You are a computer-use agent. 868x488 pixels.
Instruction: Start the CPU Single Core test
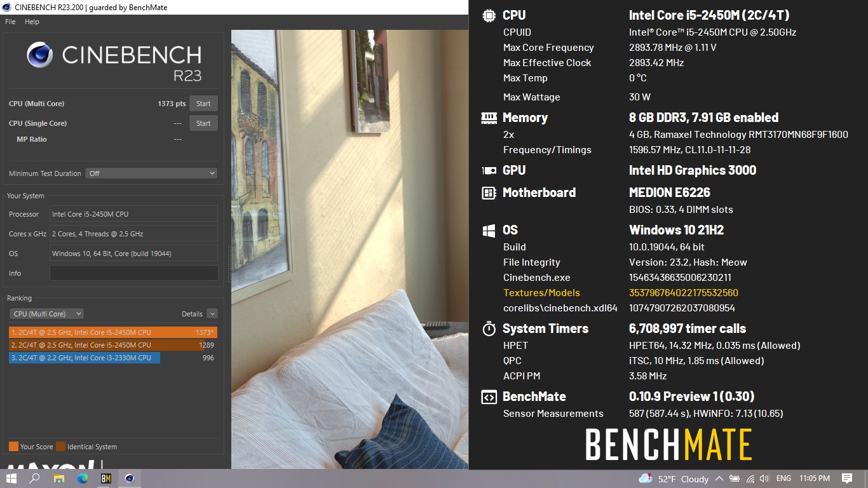(x=203, y=123)
